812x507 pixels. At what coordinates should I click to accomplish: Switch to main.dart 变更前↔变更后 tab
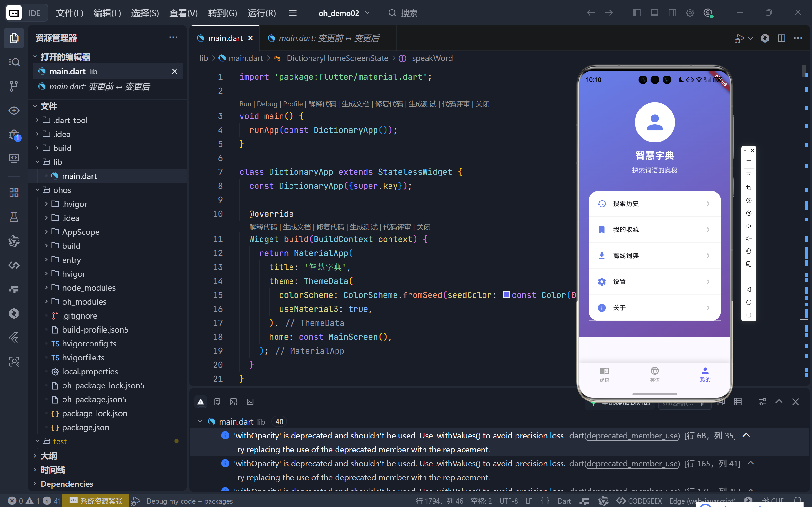coord(328,38)
